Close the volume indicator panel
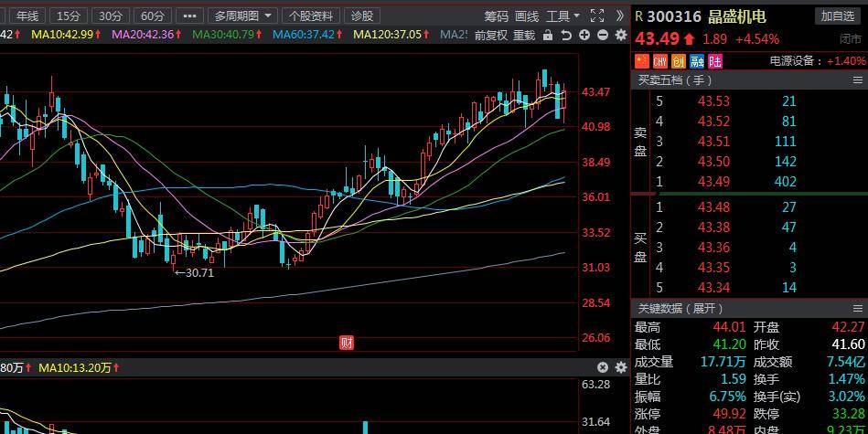The image size is (868, 434). point(603,367)
